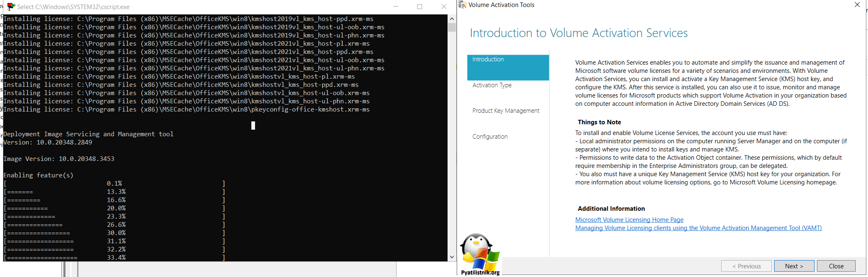Click the kmshost2019vl_kms_host-ul-oob.xrm-ms license line
Image resolution: width=868 pixels, height=277 pixels.
[194, 27]
